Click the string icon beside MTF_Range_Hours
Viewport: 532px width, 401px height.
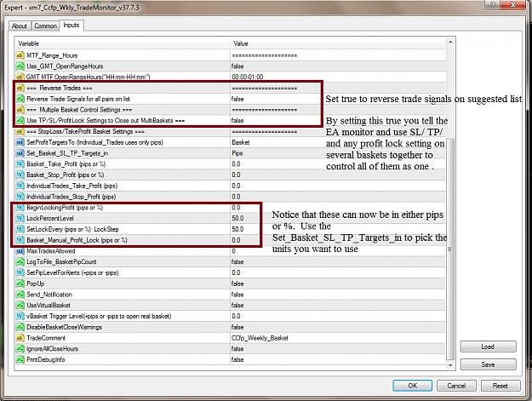click(x=20, y=55)
